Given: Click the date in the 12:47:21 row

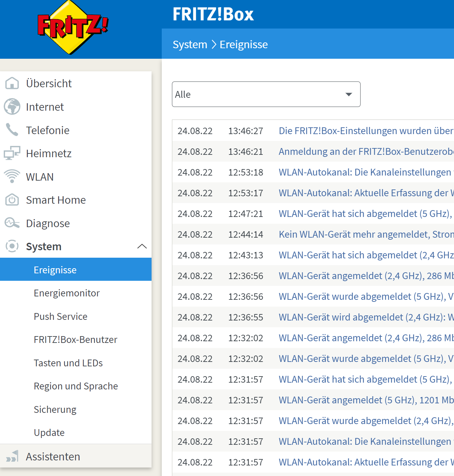Looking at the screenshot, I should [x=195, y=214].
